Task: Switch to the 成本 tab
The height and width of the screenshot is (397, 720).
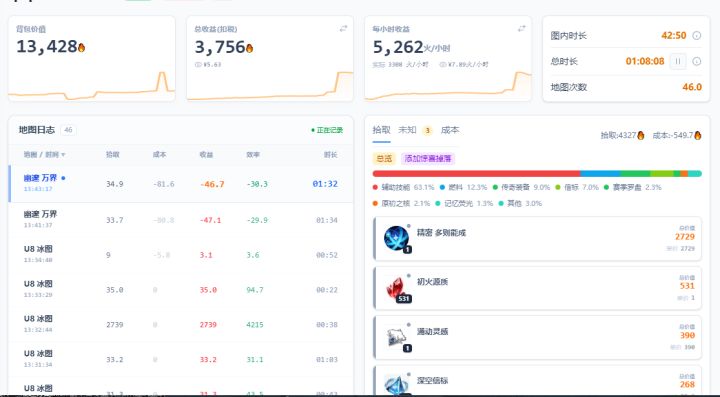Action: pos(450,130)
